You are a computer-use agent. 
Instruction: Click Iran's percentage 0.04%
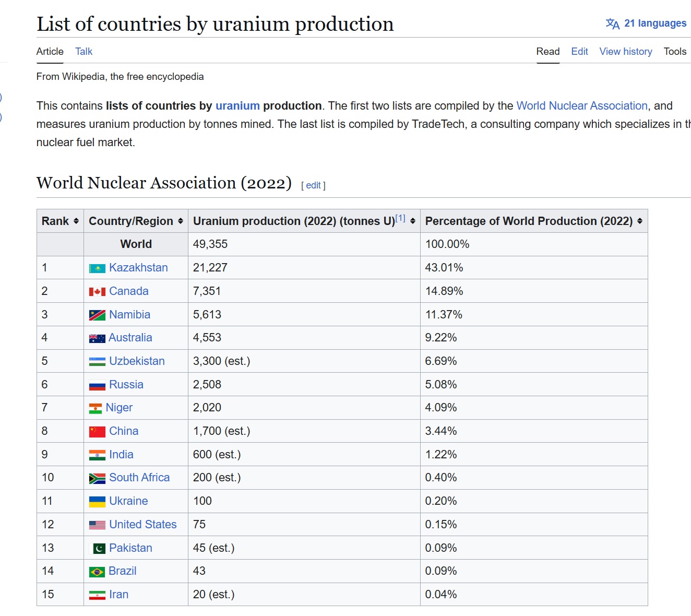coord(441,595)
